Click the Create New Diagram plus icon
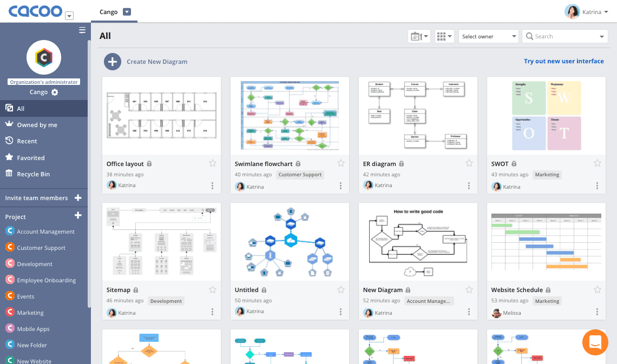 [x=113, y=61]
